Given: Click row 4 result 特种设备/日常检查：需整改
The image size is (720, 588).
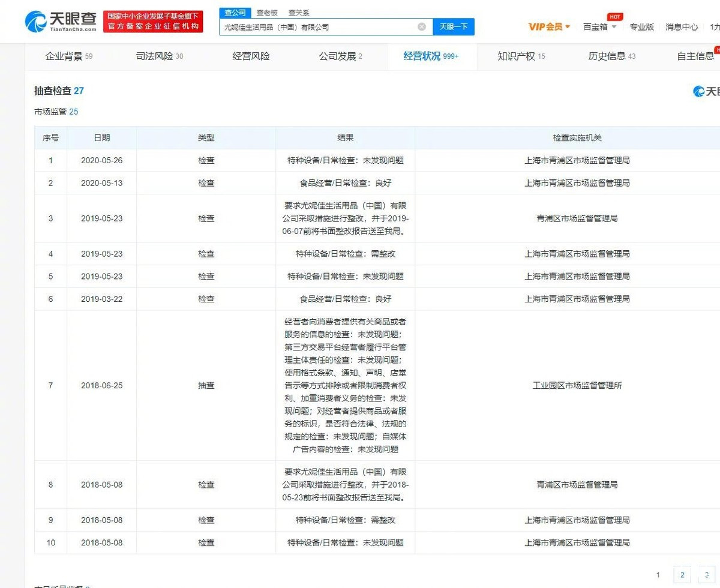Looking at the screenshot, I should pyautogui.click(x=345, y=254).
